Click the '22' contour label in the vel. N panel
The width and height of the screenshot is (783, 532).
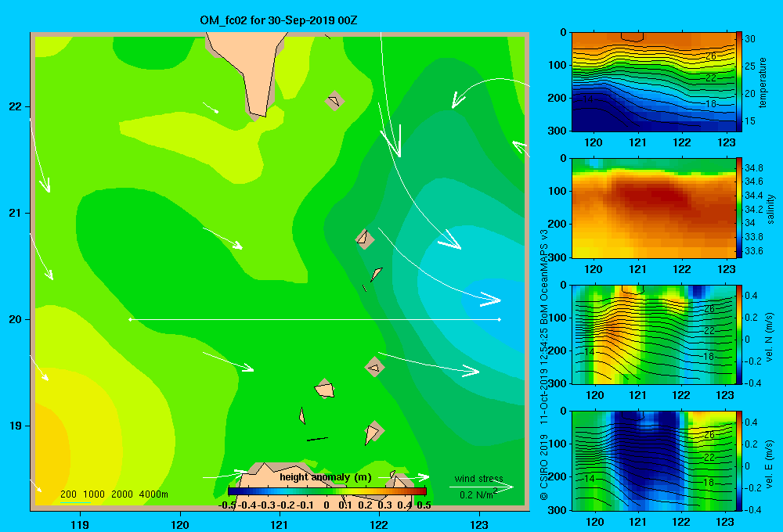tap(709, 331)
